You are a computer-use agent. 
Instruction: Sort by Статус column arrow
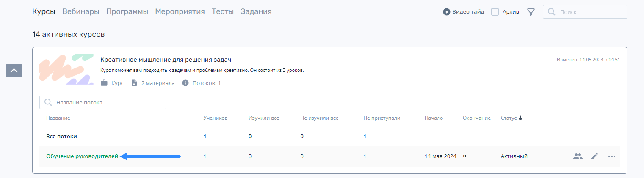[x=520, y=118]
